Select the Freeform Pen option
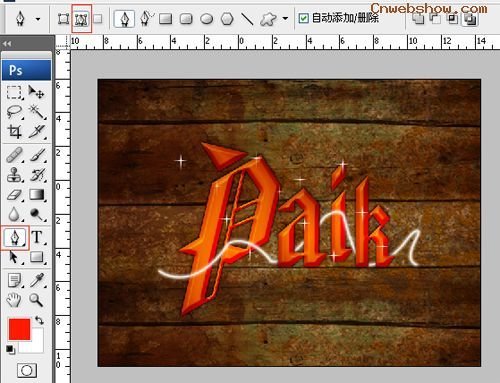This screenshot has width=500, height=383. pos(146,18)
